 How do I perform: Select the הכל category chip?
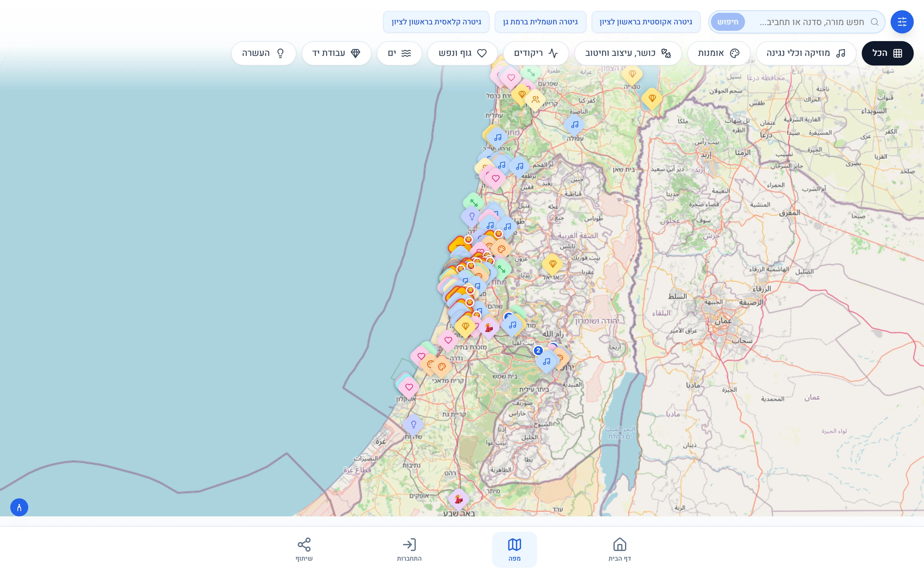pos(887,53)
